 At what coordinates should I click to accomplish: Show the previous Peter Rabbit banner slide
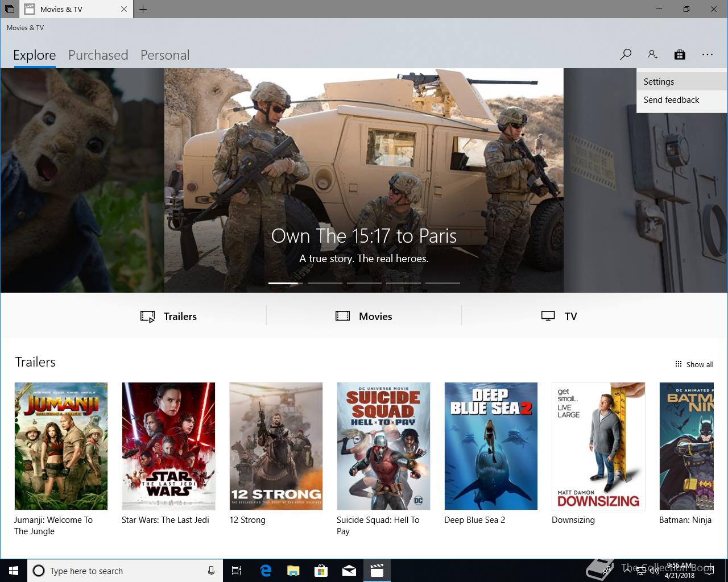pyautogui.click(x=82, y=180)
